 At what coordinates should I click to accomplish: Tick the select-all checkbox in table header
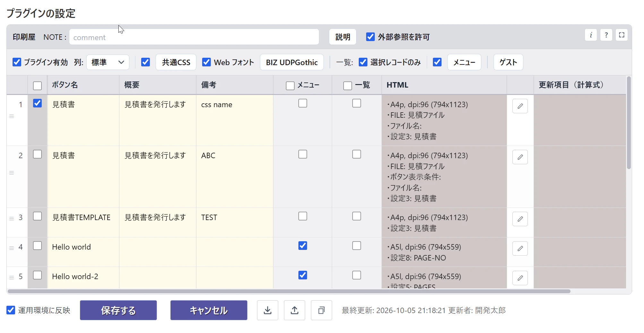37,86
